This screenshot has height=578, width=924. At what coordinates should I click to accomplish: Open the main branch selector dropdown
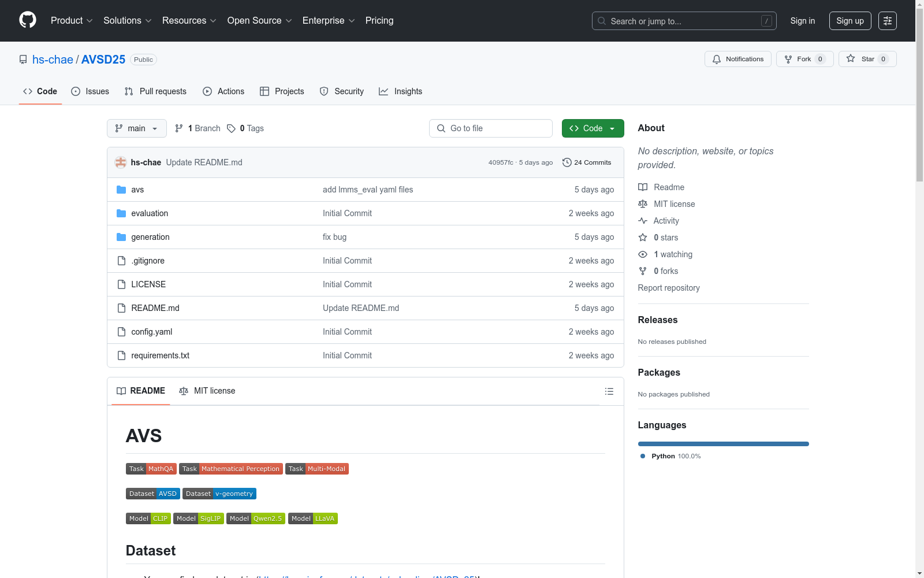tap(137, 128)
